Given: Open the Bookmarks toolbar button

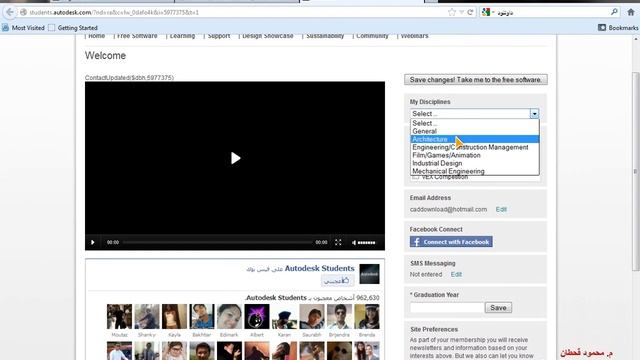Looking at the screenshot, I should tap(618, 28).
